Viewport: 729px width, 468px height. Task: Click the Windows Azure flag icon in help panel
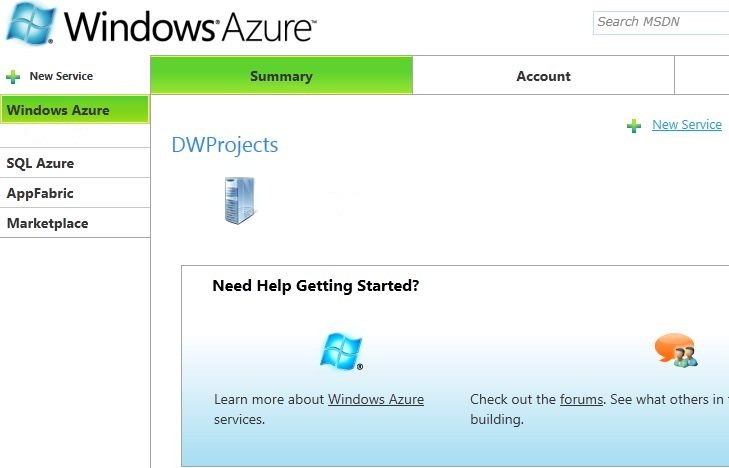340,351
